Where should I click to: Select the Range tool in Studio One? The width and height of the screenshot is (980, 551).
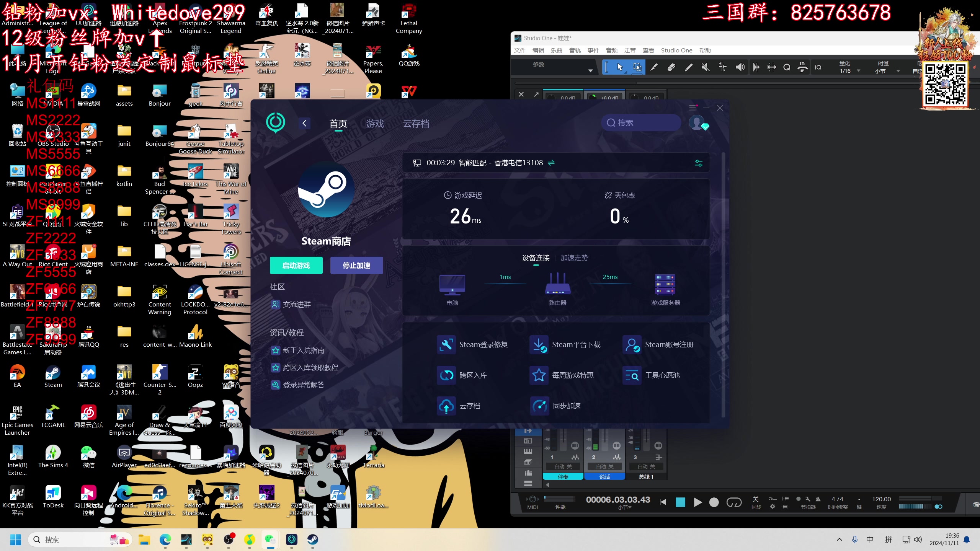pos(637,67)
